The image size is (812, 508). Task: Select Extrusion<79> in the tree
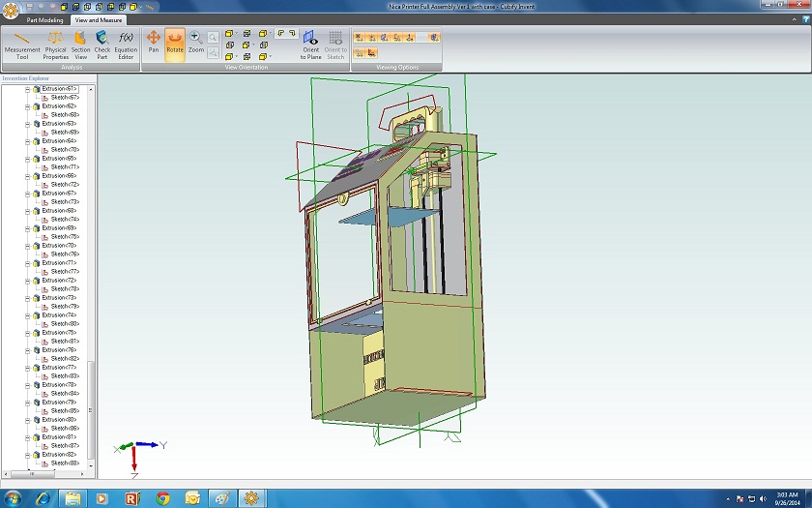(x=59, y=403)
